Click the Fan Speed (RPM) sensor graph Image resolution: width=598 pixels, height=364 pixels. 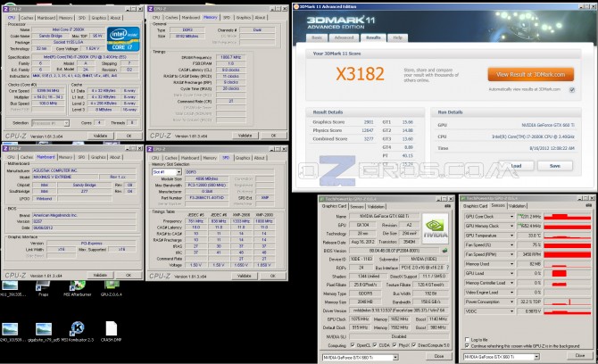[567, 254]
